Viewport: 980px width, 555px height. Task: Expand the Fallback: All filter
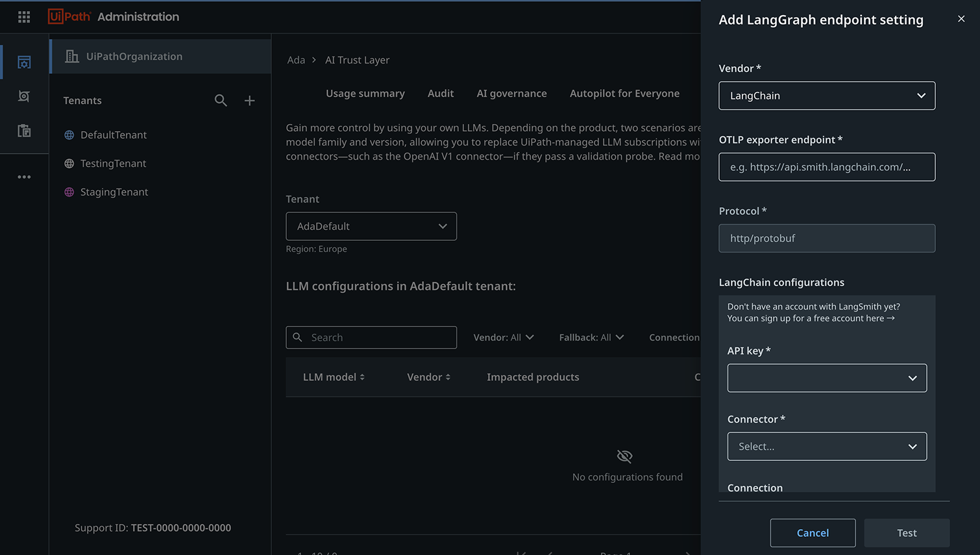(x=591, y=338)
